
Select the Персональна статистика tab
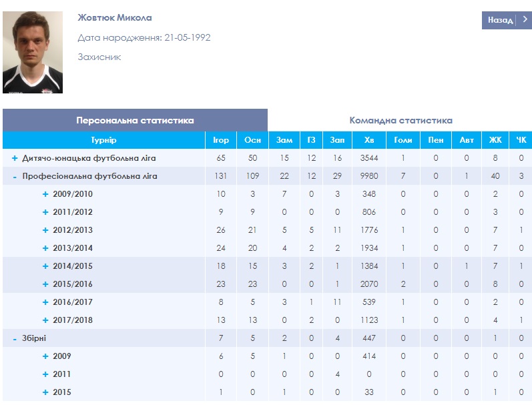click(x=135, y=120)
